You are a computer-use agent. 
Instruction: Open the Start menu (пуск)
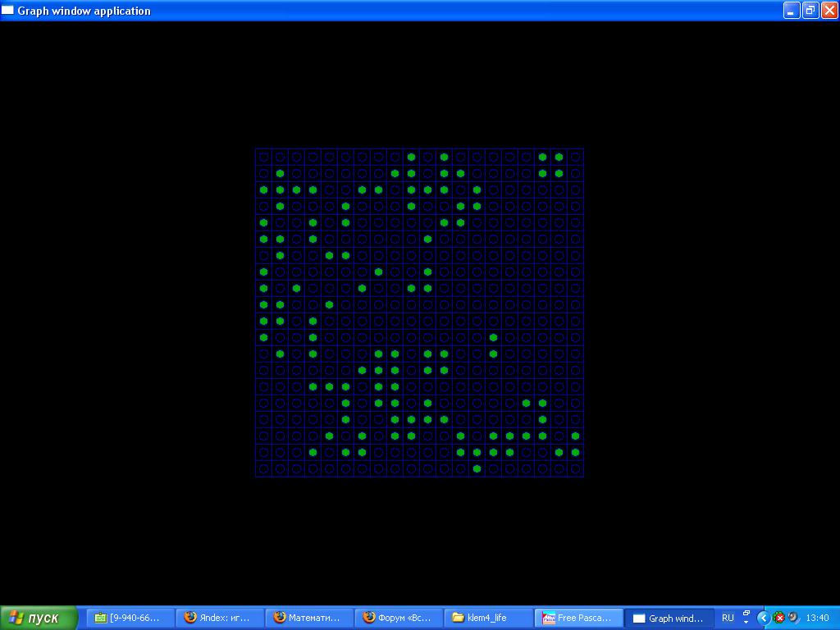point(39,618)
